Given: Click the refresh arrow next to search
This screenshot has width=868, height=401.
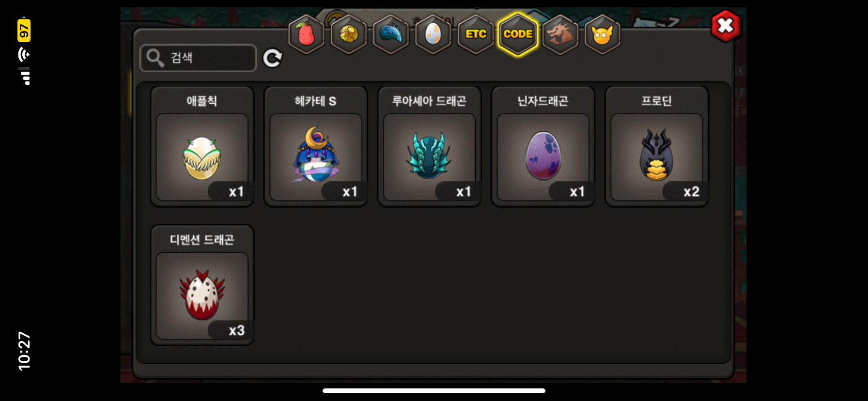Looking at the screenshot, I should 273,58.
